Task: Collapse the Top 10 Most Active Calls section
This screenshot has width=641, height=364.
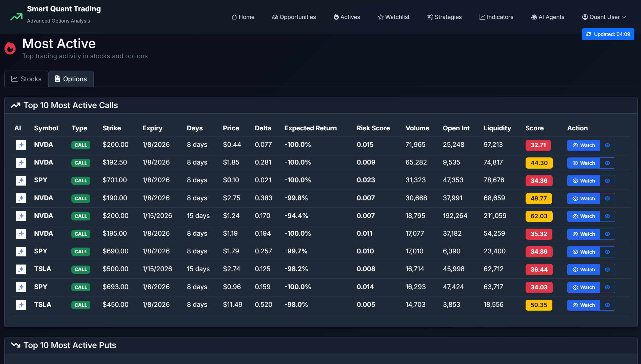Action: tap(70, 105)
